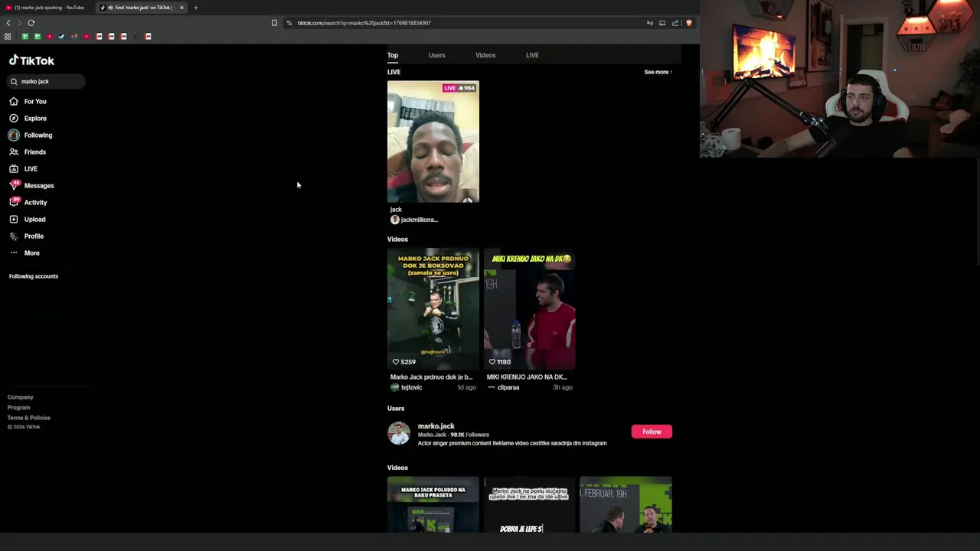This screenshot has height=551, width=980.
Task: Switch to the Users search tab
Action: (x=436, y=55)
